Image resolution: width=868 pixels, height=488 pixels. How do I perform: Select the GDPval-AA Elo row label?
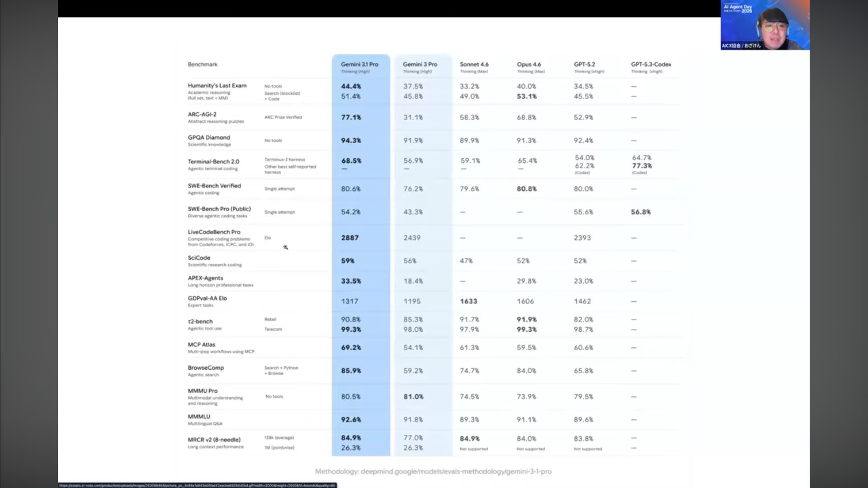point(207,298)
